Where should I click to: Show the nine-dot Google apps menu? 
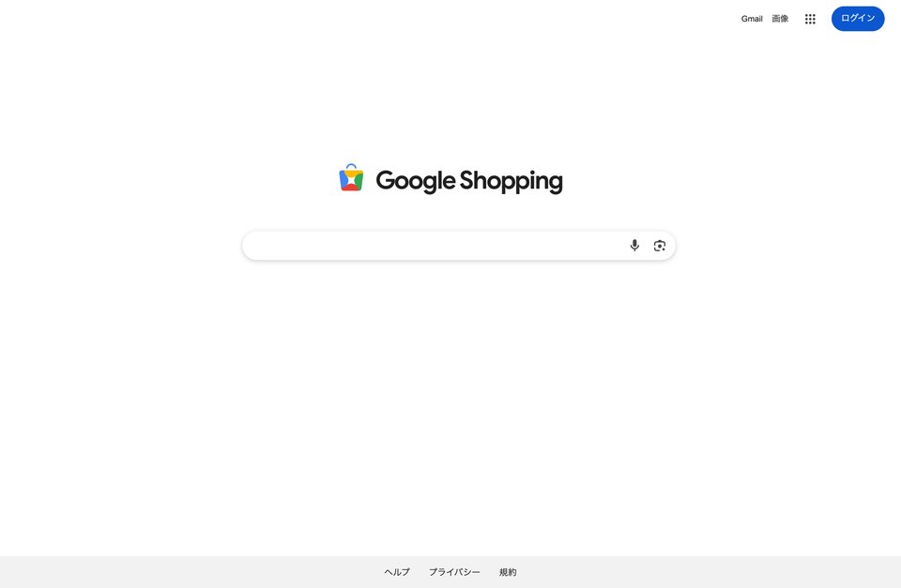coord(810,19)
